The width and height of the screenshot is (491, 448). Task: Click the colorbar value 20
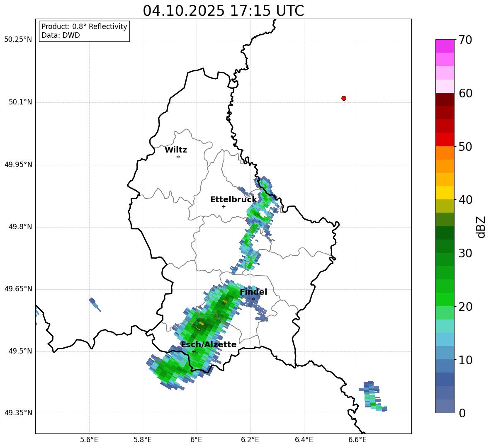pos(465,306)
